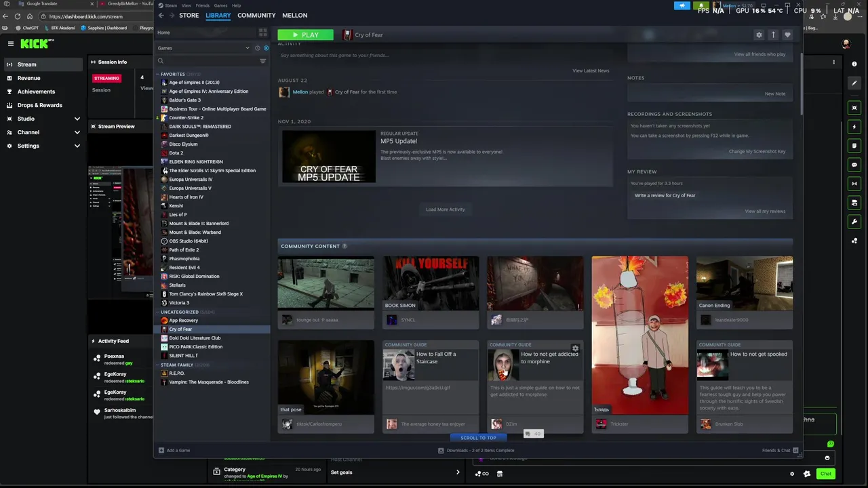Open the Kick hamburger menu icon
Screen dimensions: 868x488
[x=10, y=43]
